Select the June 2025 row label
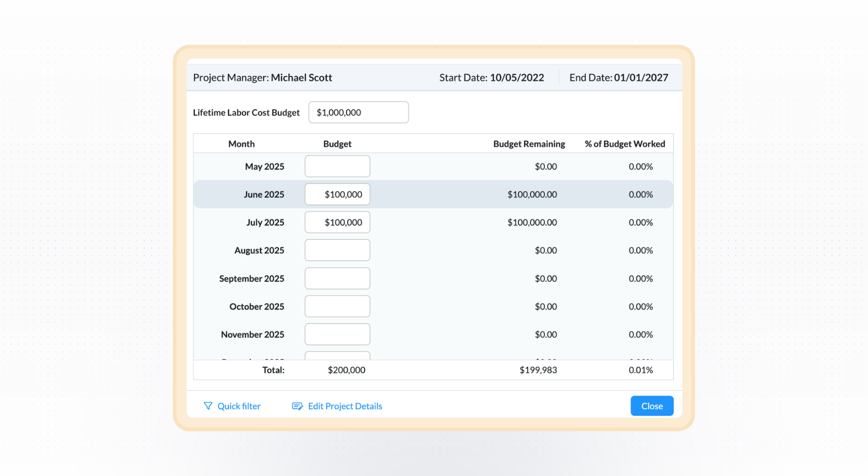This screenshot has height=476, width=868. tap(264, 194)
